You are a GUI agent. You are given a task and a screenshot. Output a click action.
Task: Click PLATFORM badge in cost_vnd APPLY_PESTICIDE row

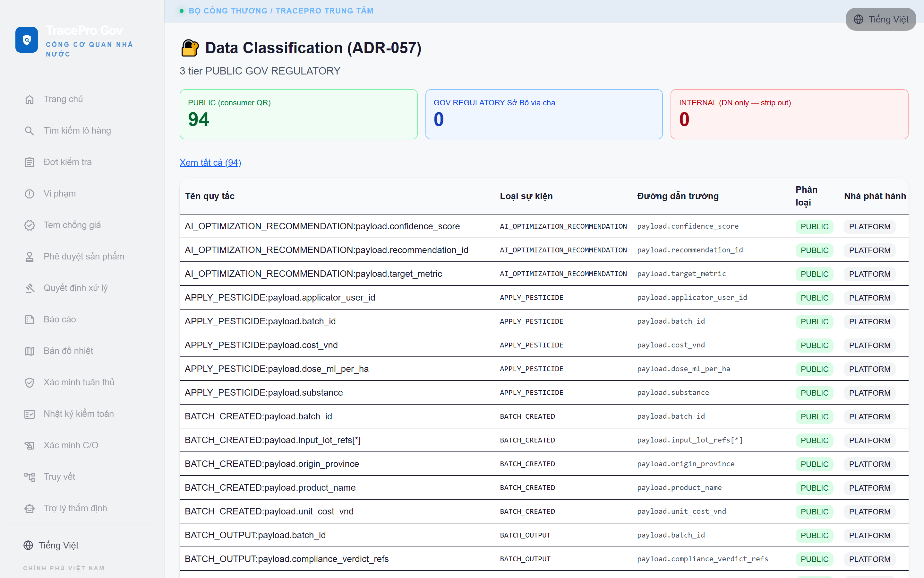tap(869, 345)
